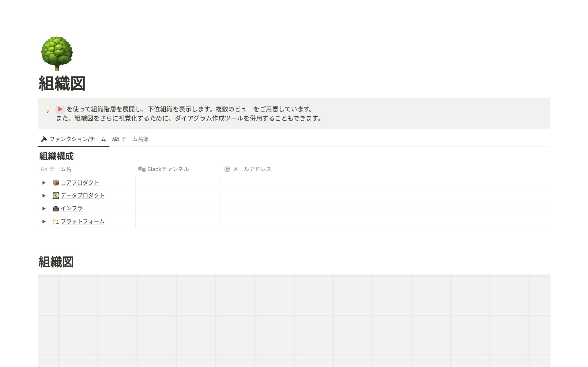This screenshot has height=367, width=588.
Task: Click the emoji icon next to データプロダクト
Action: click(55, 195)
